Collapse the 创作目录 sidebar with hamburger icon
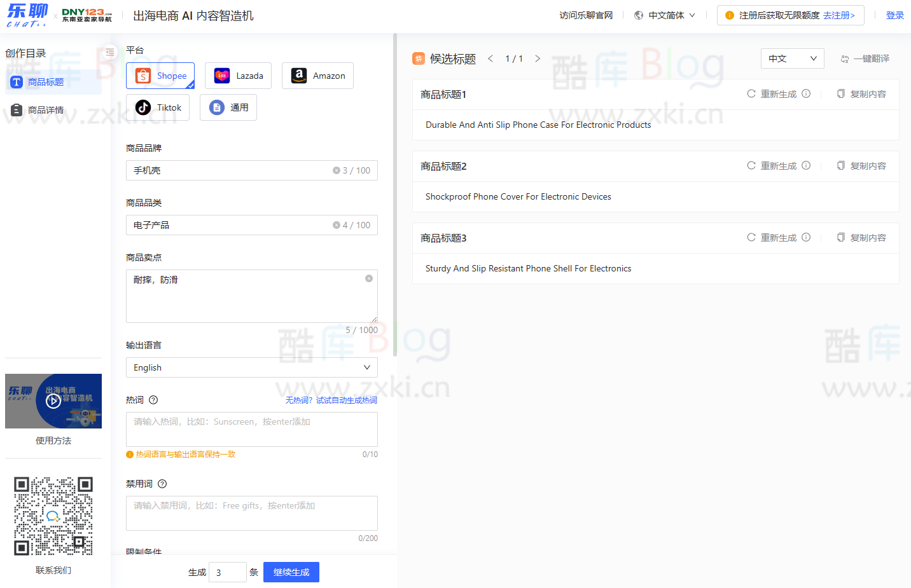Screen dimensions: 911x588 coord(109,53)
